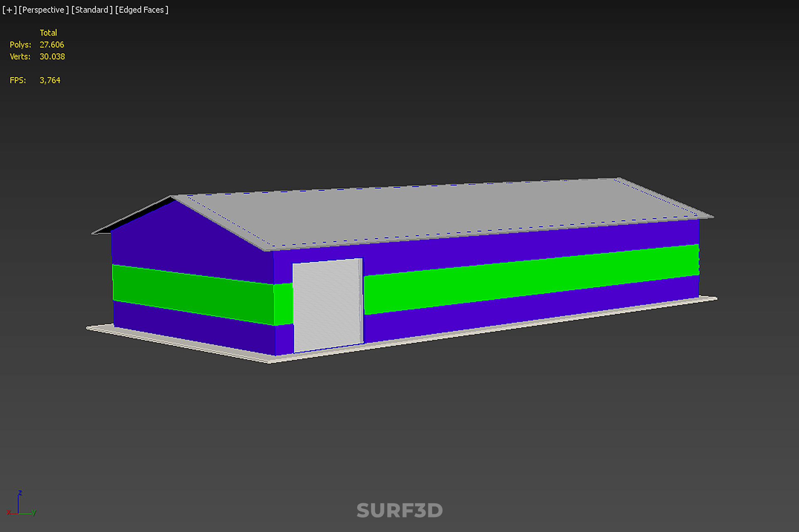Open the Standard shading label menu
The image size is (799, 532).
[x=92, y=10]
